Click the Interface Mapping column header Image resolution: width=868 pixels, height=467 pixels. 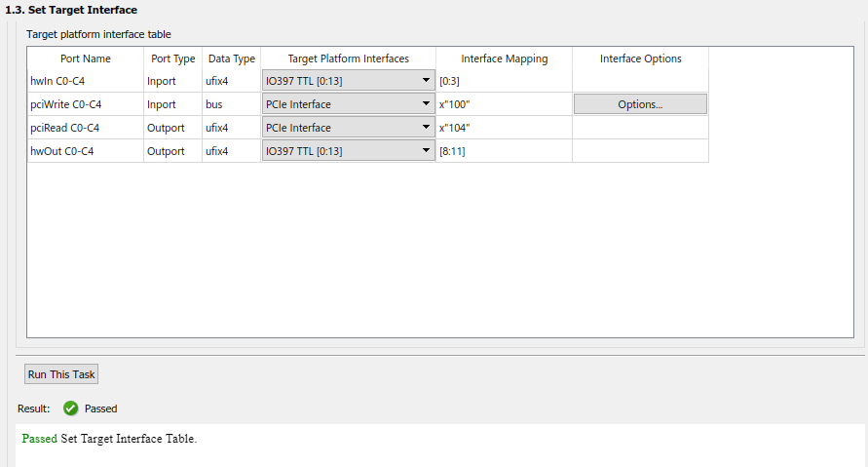pyautogui.click(x=504, y=58)
